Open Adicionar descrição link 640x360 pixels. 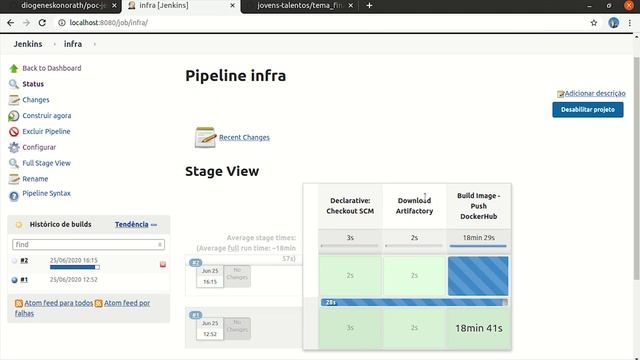coord(595,93)
